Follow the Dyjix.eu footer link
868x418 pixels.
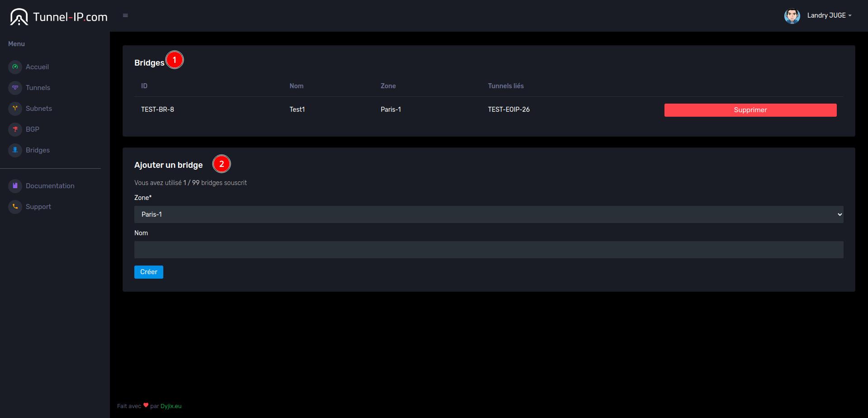(171, 406)
